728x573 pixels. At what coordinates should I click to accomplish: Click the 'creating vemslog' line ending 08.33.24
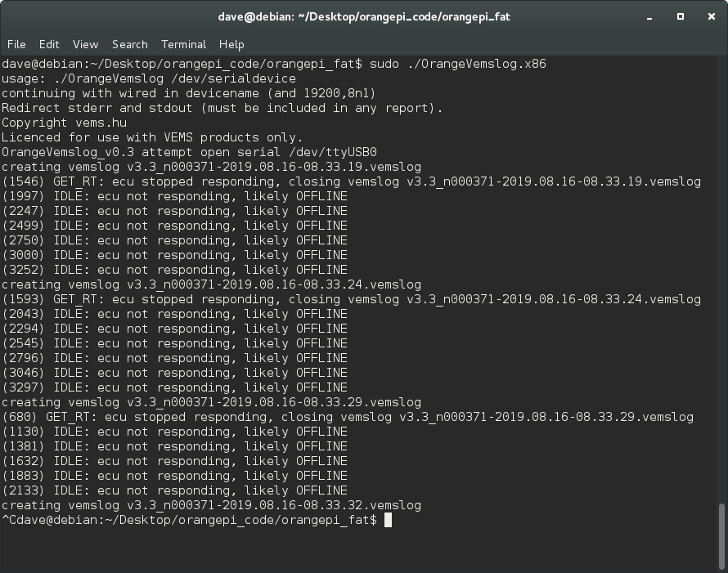[211, 285]
